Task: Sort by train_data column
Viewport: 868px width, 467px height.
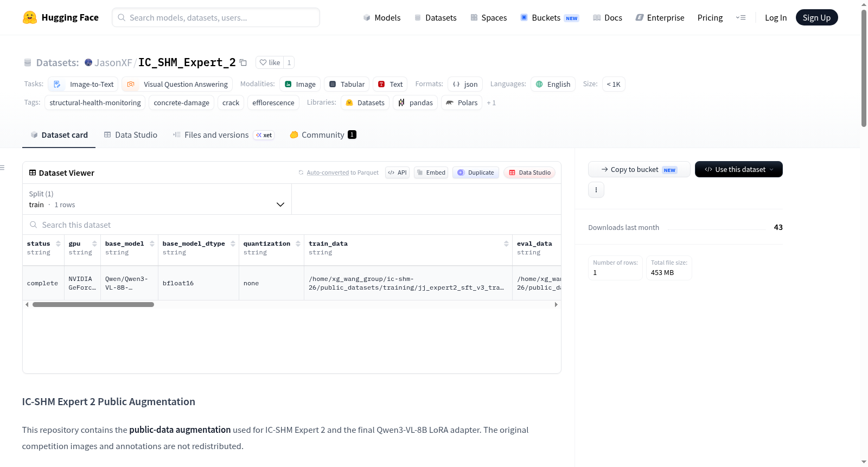Action: 506,244
